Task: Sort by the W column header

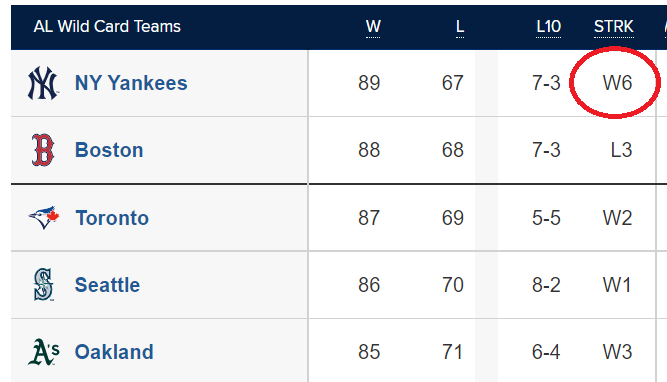Action: [373, 27]
